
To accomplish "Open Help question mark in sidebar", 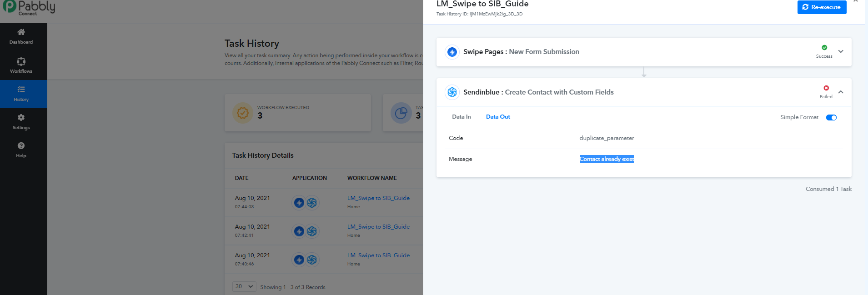I will point(21,145).
